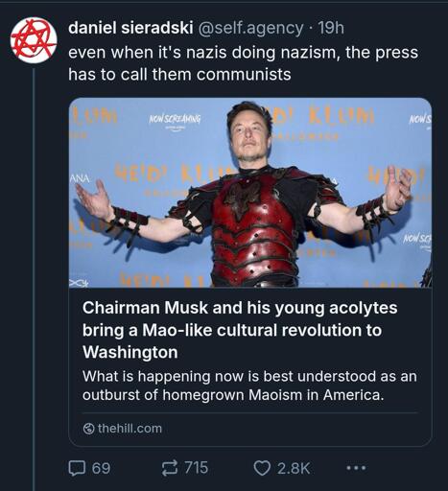
Task: Click the 69 replies count
Action: pos(101,468)
